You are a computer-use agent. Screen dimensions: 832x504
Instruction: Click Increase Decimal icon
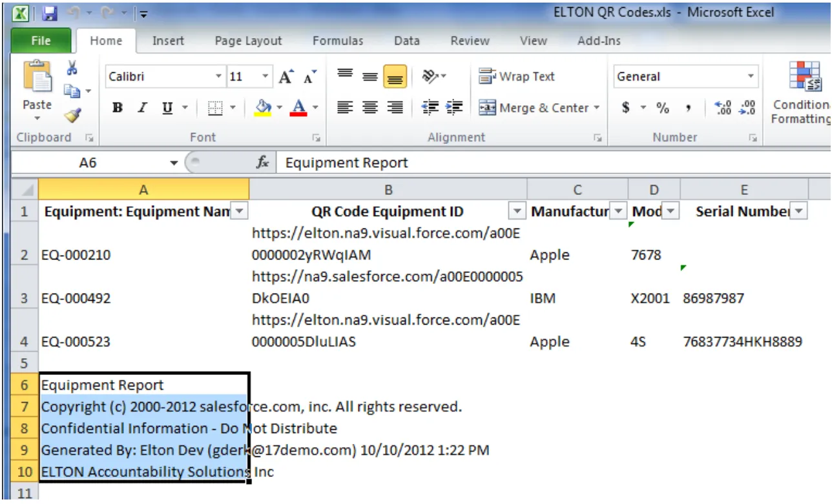coord(723,108)
